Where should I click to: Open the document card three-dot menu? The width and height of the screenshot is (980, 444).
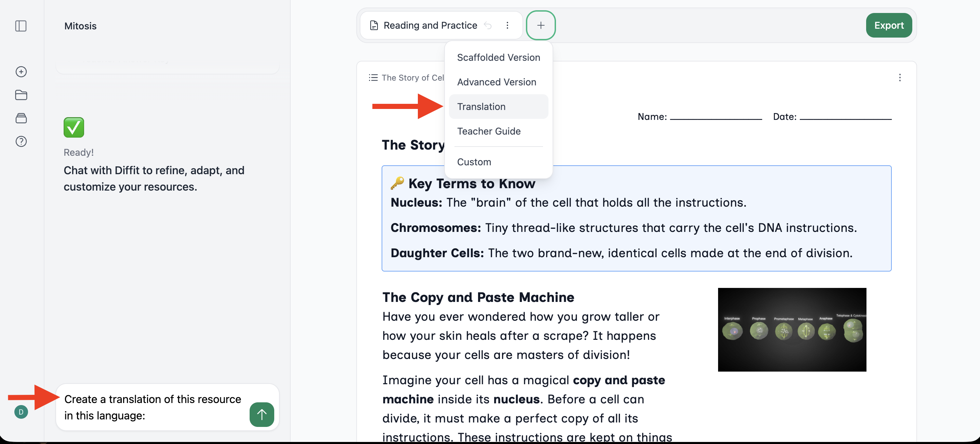(899, 78)
